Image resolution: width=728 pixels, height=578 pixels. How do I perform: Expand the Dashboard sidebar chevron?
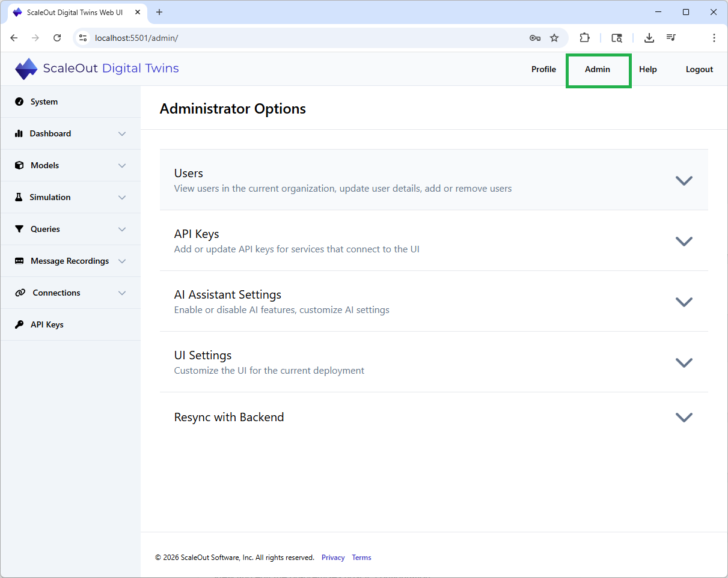[122, 133]
